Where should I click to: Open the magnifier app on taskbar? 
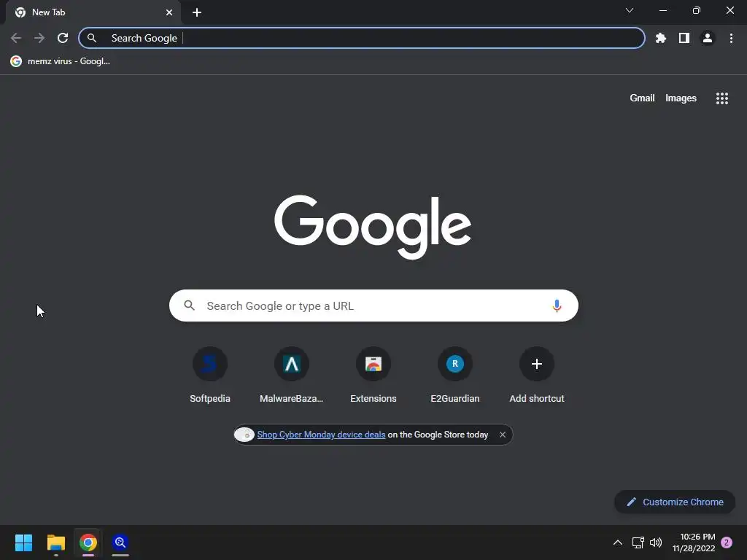click(x=120, y=542)
